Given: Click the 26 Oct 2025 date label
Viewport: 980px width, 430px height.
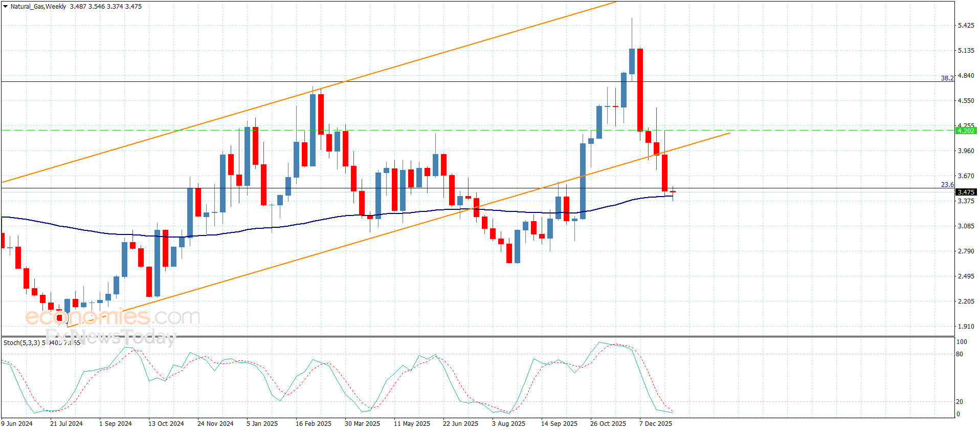Looking at the screenshot, I should point(608,423).
